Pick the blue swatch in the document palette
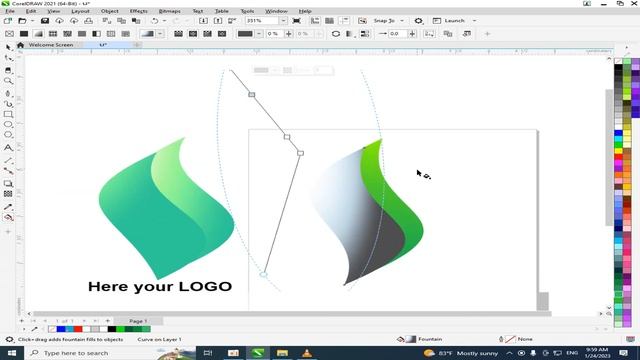640x360 pixels. pos(61,329)
